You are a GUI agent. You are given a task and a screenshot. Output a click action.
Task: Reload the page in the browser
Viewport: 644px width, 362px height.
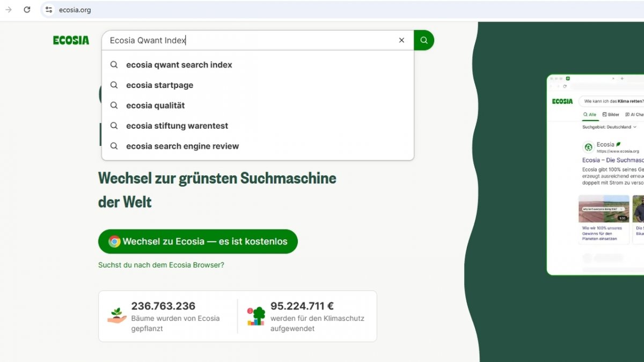[27, 10]
